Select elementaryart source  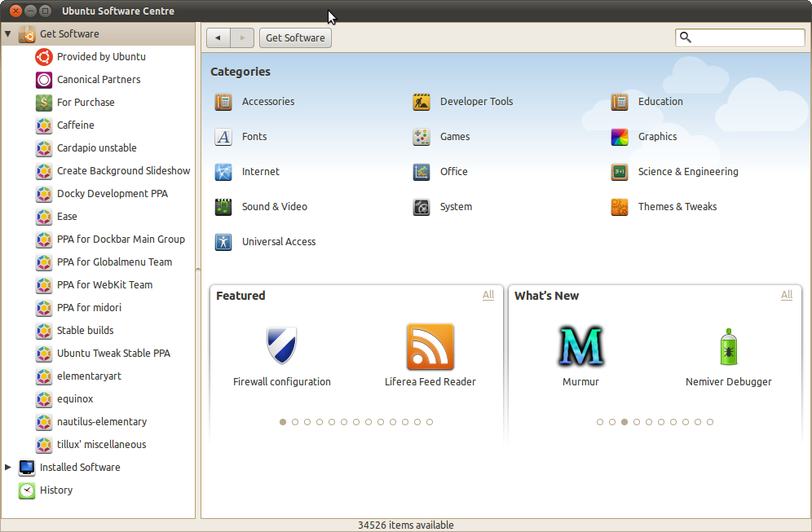(99, 376)
